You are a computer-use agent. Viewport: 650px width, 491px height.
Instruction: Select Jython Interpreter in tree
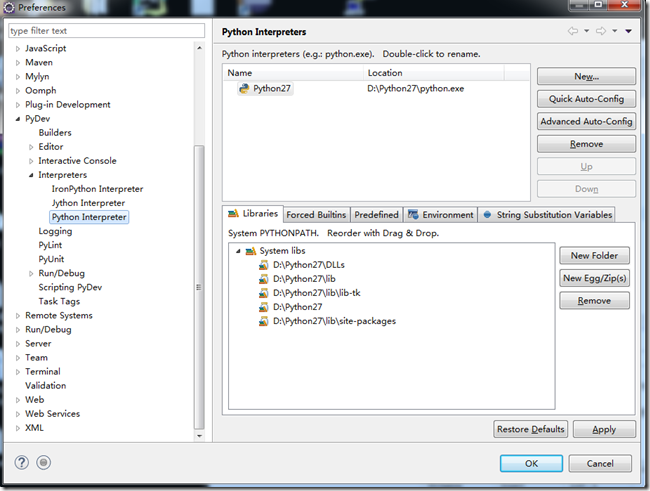pos(88,203)
